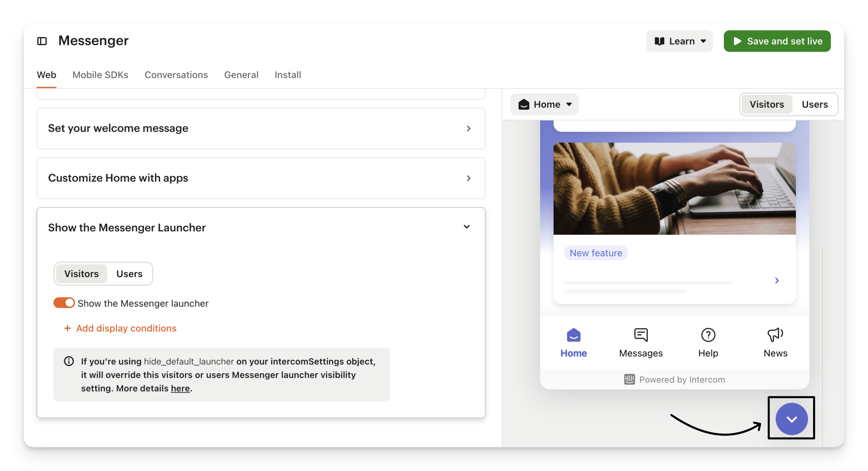Click the Help question mark icon
This screenshot has height=471, width=868.
(x=708, y=335)
